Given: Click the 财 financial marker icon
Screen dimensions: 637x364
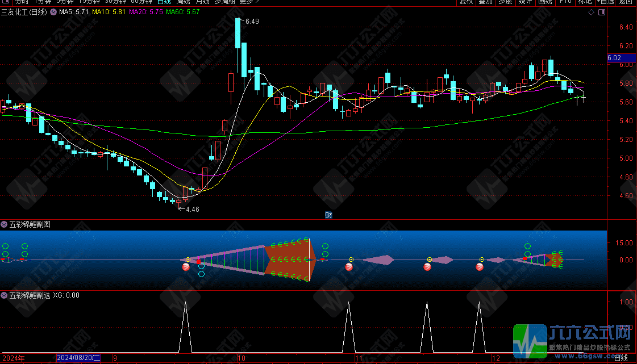Looking at the screenshot, I should click(328, 215).
